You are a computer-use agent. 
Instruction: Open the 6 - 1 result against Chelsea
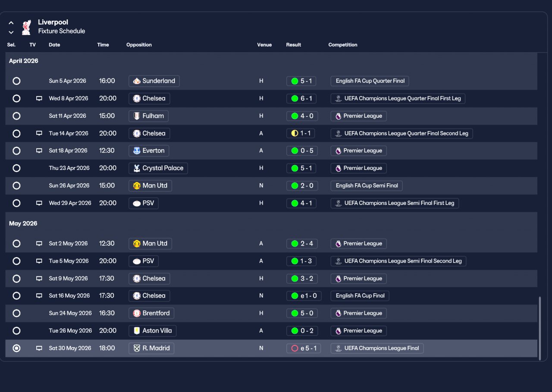coord(301,99)
